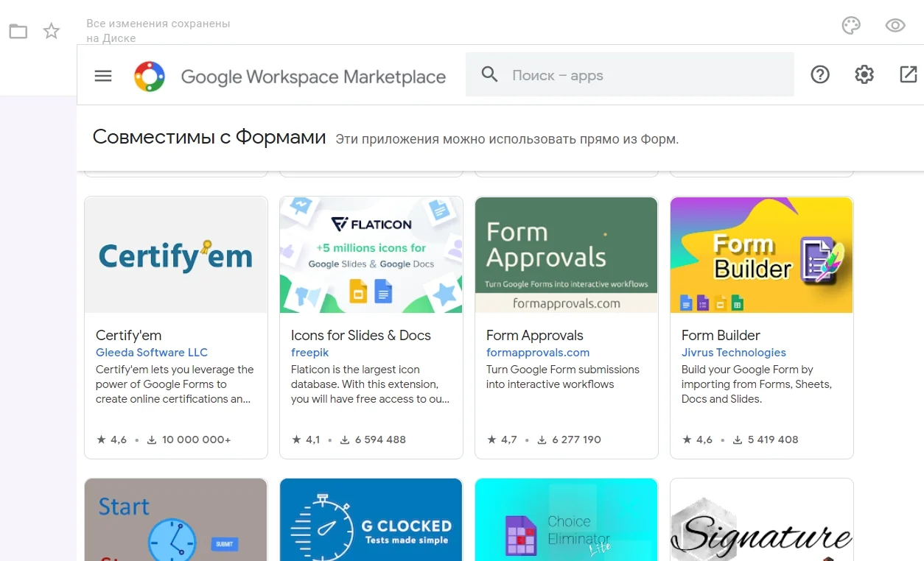Screen dimensions: 924x561
Task: Open the Form Builder app title
Action: pyautogui.click(x=721, y=336)
